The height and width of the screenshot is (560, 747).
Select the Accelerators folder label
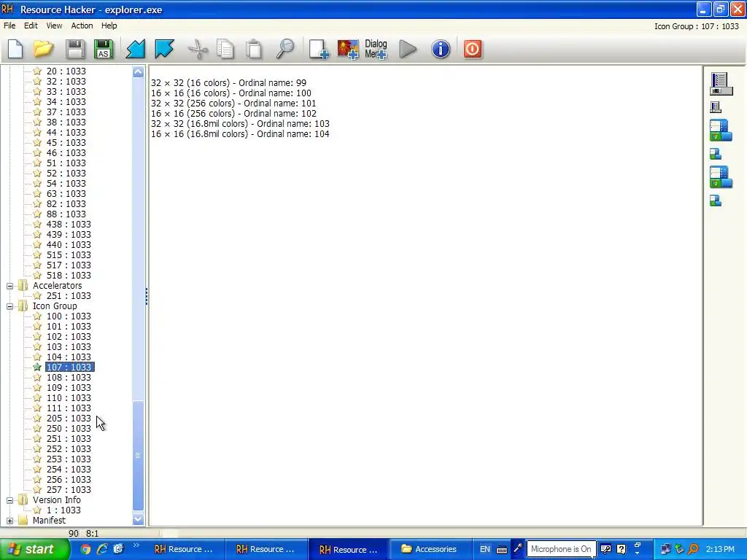[x=57, y=286]
